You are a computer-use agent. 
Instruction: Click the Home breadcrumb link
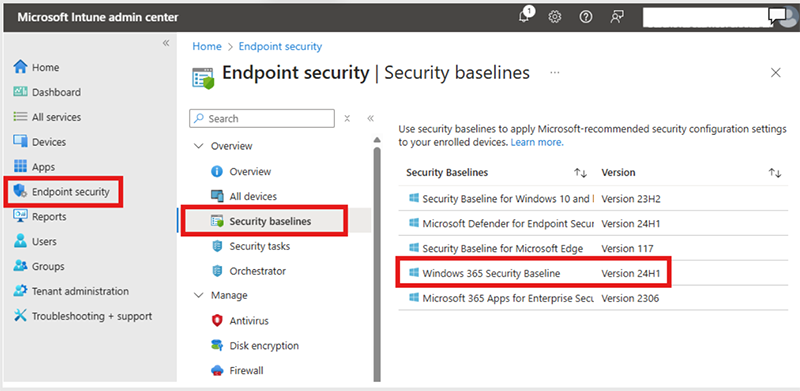[x=207, y=46]
